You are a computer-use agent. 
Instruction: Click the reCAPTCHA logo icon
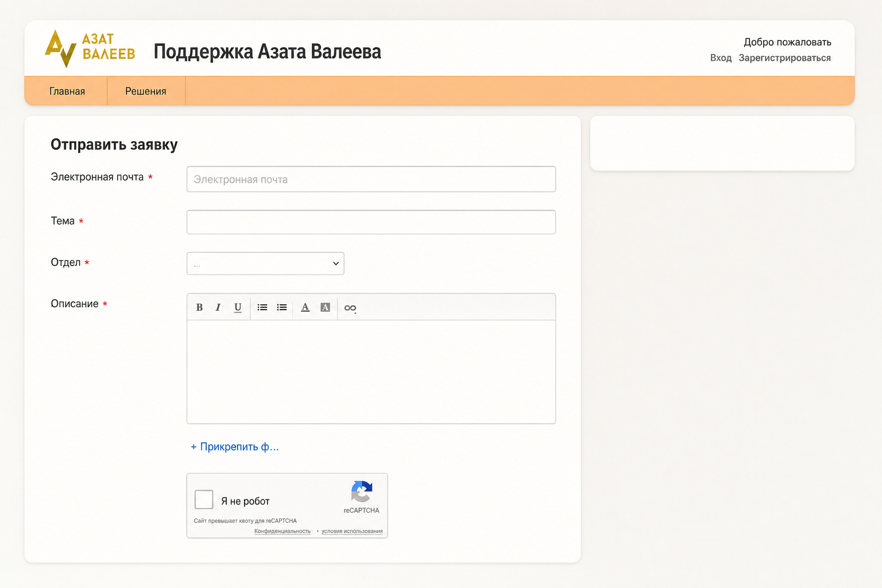pyautogui.click(x=362, y=492)
